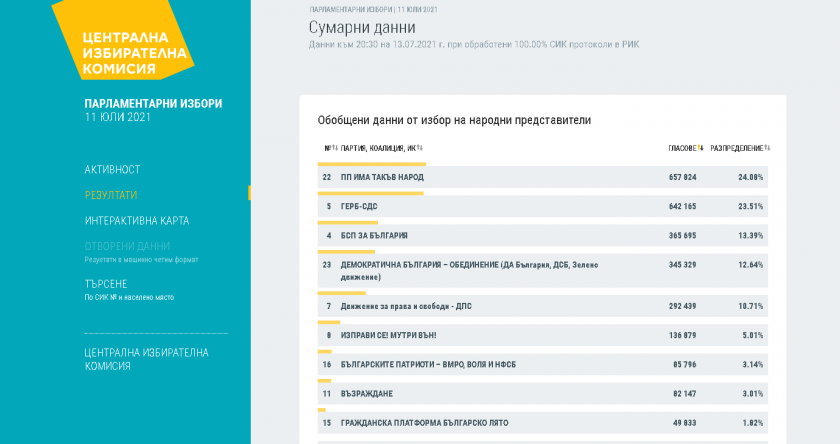Click vote count 642 165

pos(682,206)
